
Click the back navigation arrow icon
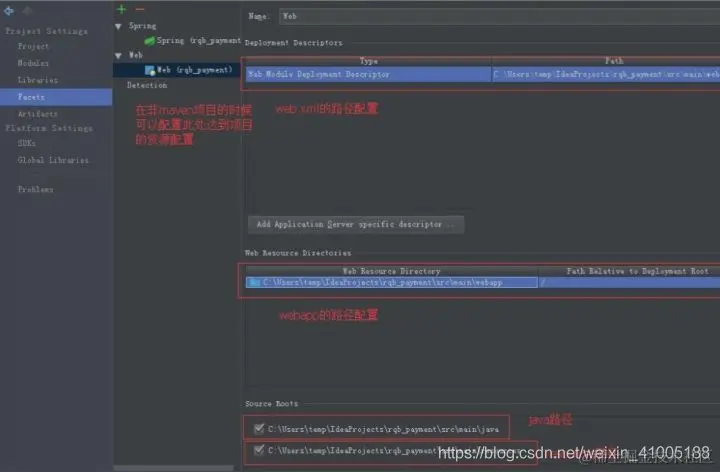(x=8, y=11)
